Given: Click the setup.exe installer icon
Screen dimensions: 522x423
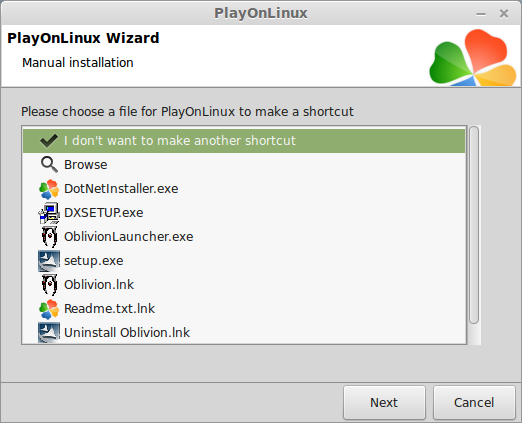Looking at the screenshot, I should coord(49,261).
